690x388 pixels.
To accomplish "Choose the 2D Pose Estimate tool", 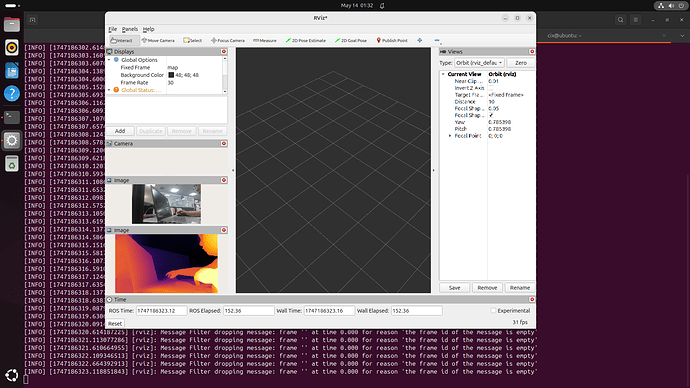I will pyautogui.click(x=306, y=40).
